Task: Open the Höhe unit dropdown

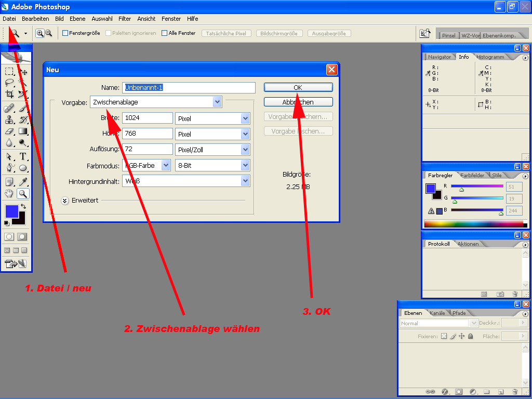Action: click(x=212, y=134)
